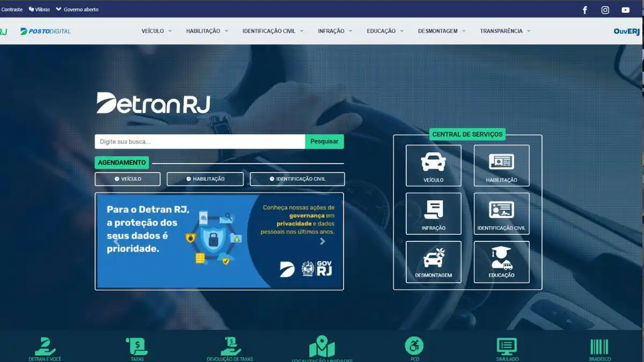Expand the Identificação Civil menu chevron
Viewport: 644px width, 362px height.
(302, 31)
